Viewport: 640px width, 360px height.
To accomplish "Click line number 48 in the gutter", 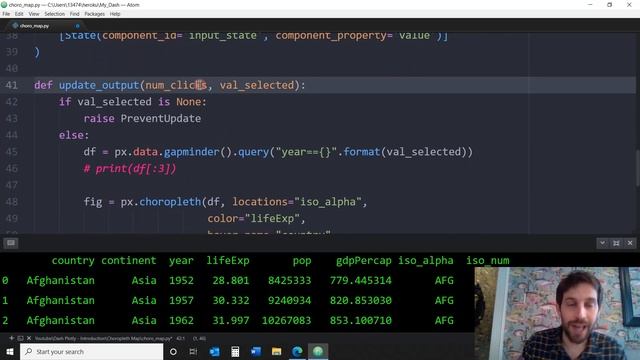I will point(11,202).
